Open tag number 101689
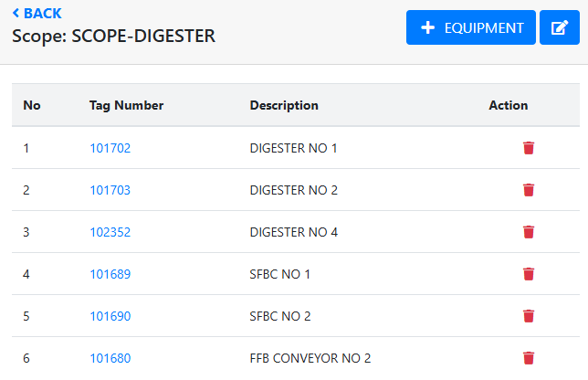 [110, 274]
